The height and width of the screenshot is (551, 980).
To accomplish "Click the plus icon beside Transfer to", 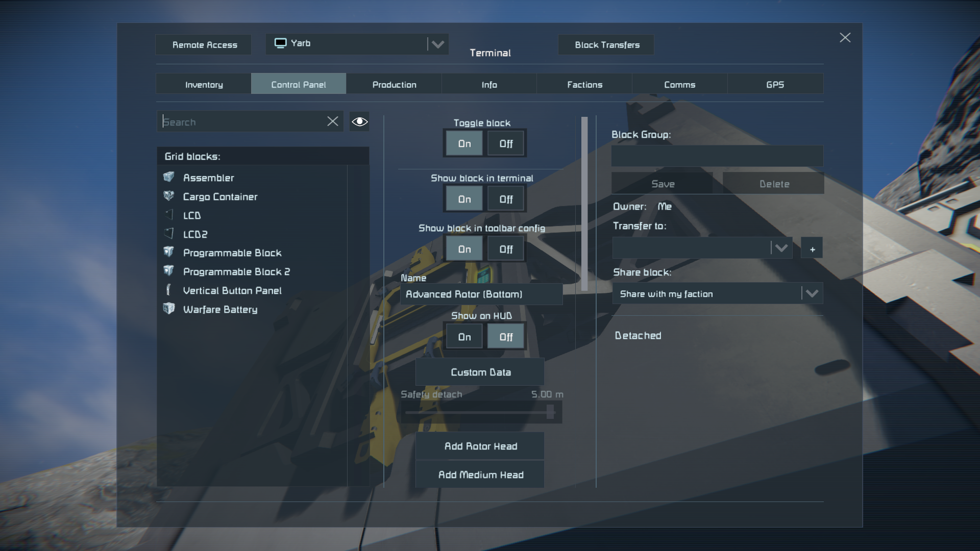I will [x=812, y=249].
